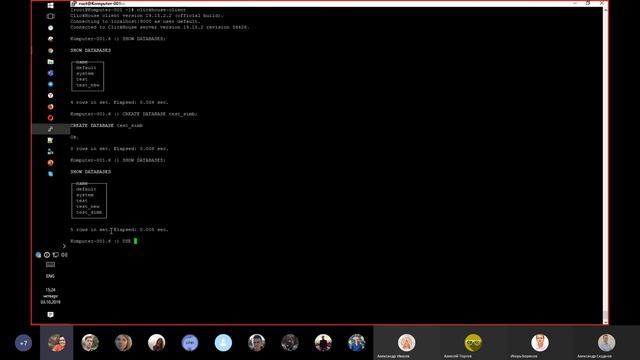
Task: Click the bold 'CREATE DATABASE test_simb' echo line
Action: 107,126
